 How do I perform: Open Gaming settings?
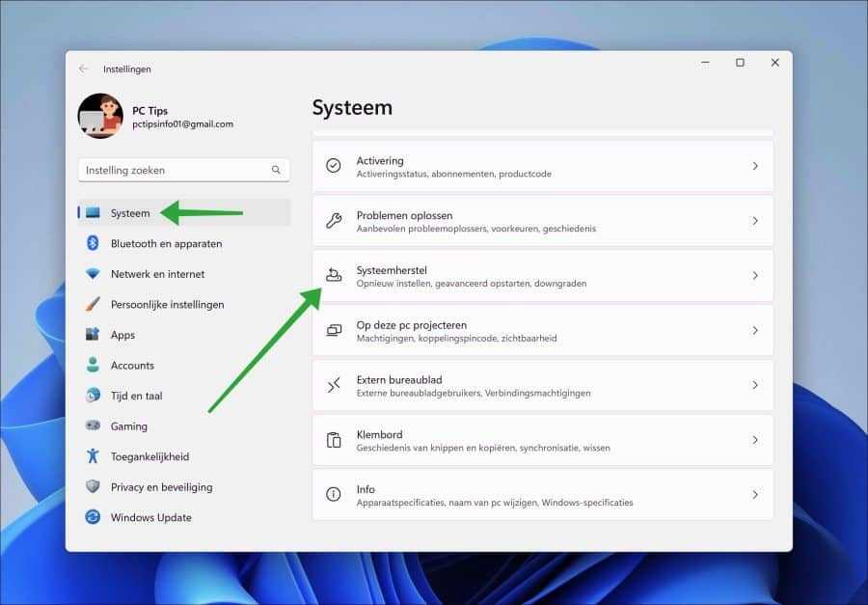pos(183,426)
